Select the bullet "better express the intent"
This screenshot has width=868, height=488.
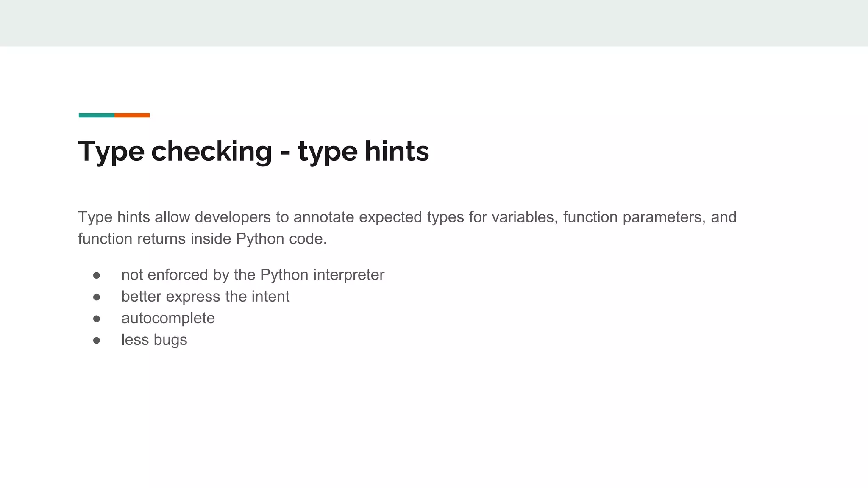point(205,297)
